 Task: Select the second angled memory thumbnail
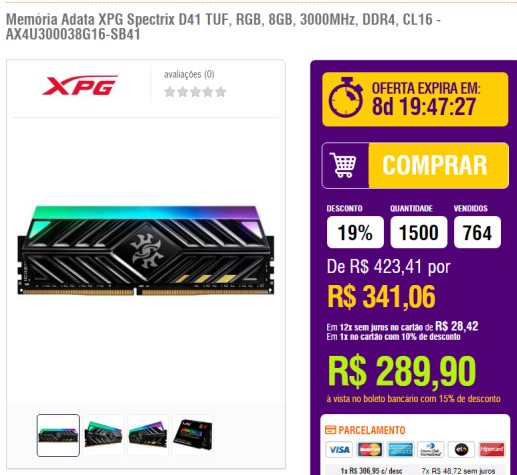103,435
